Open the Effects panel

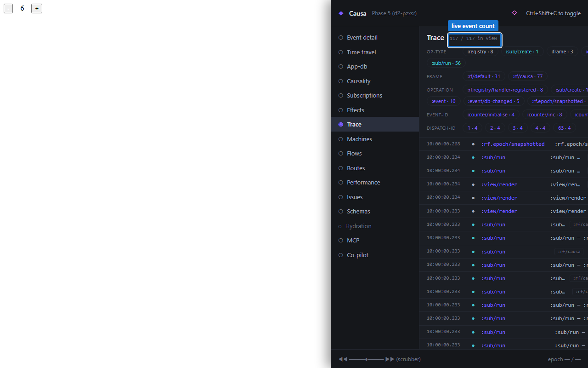tap(375, 110)
